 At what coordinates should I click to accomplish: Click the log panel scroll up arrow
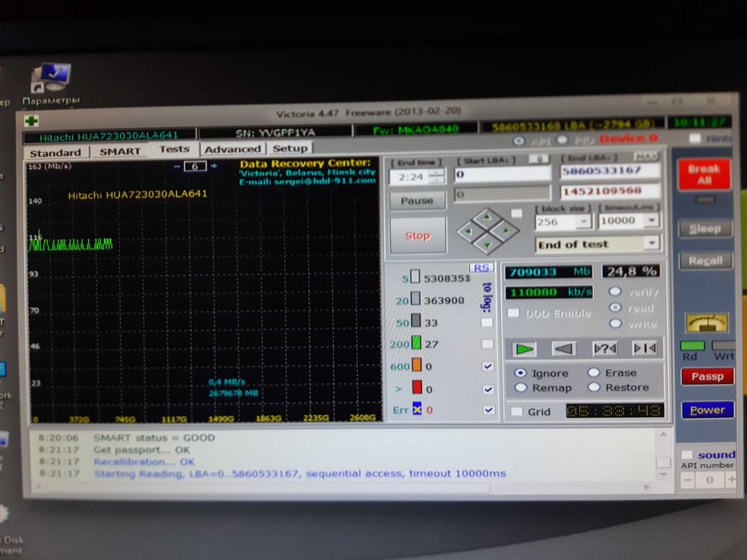[x=663, y=434]
